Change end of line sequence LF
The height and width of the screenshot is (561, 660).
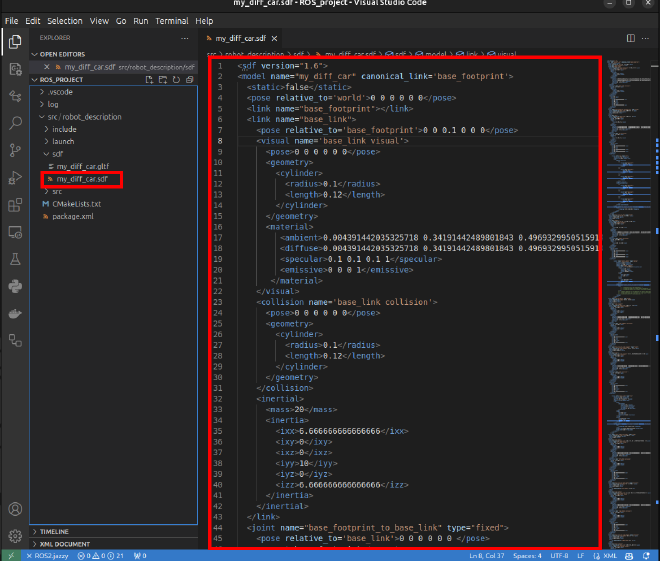pos(580,556)
